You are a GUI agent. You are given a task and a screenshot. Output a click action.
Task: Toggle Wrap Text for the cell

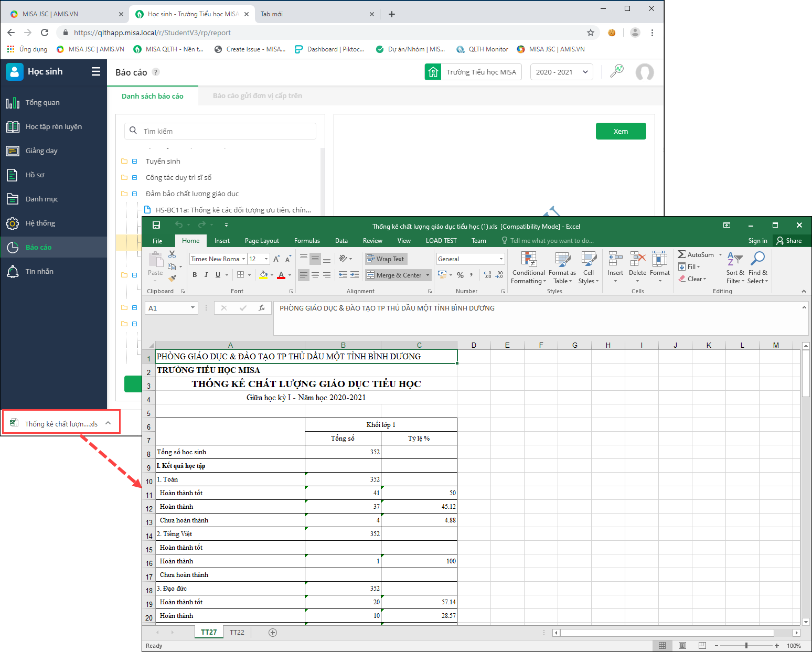(386, 259)
